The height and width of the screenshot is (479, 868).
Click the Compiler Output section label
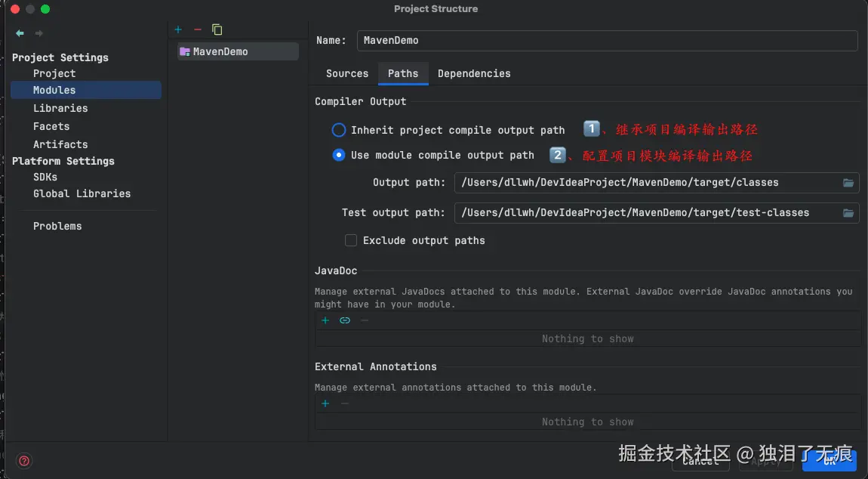click(x=360, y=101)
